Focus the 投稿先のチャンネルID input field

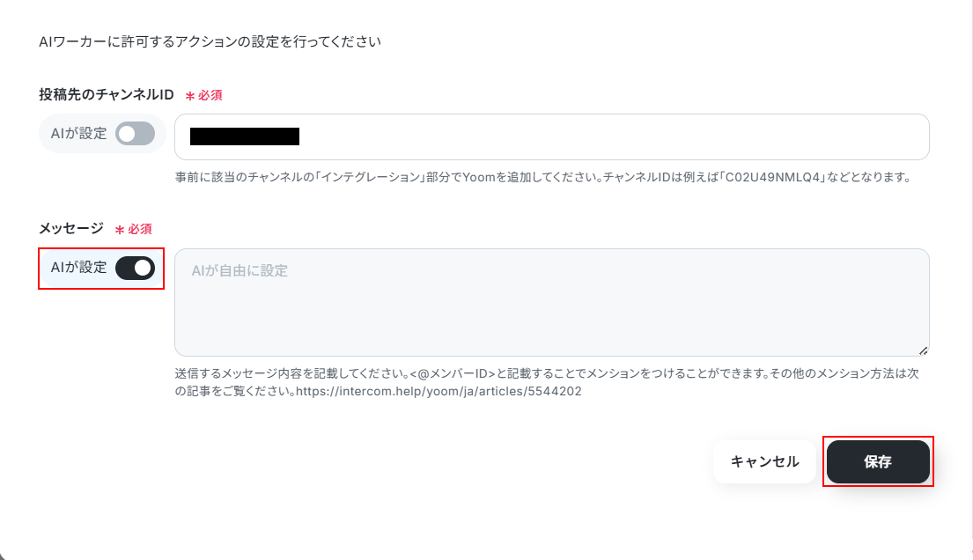[x=551, y=136]
